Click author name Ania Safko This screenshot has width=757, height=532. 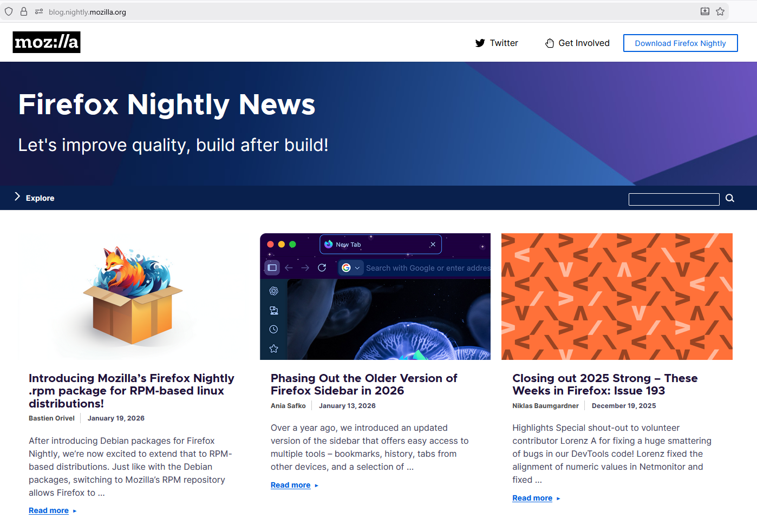[x=288, y=406]
